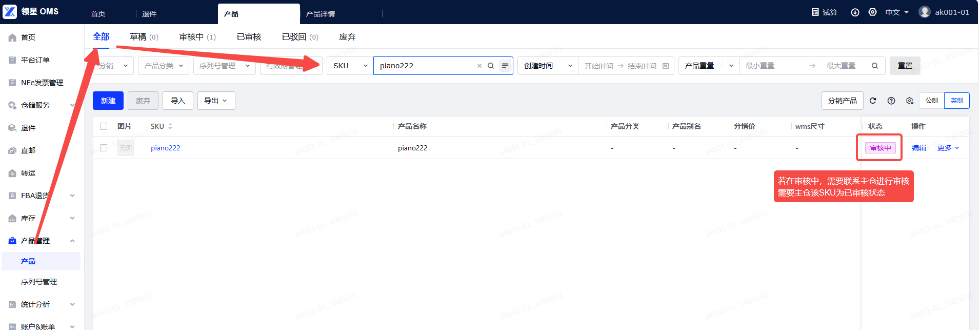Click the 统计分析 sidebar icon
This screenshot has height=330, width=980.
(x=12, y=304)
